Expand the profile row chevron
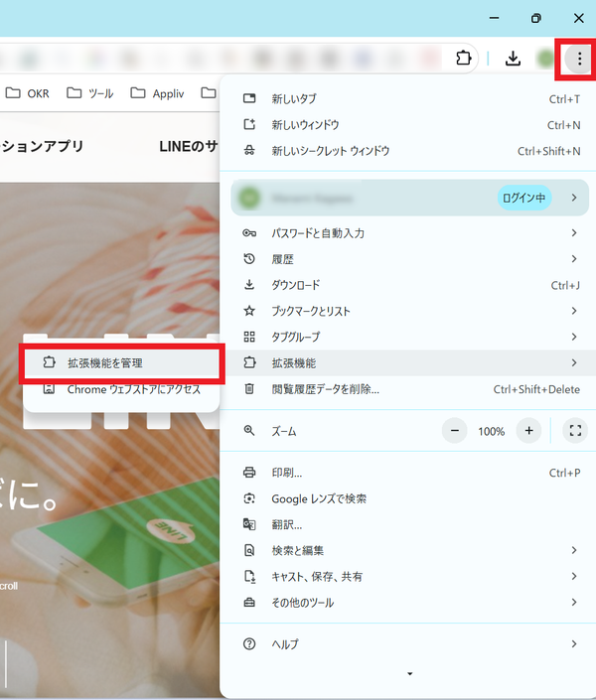 (x=574, y=198)
